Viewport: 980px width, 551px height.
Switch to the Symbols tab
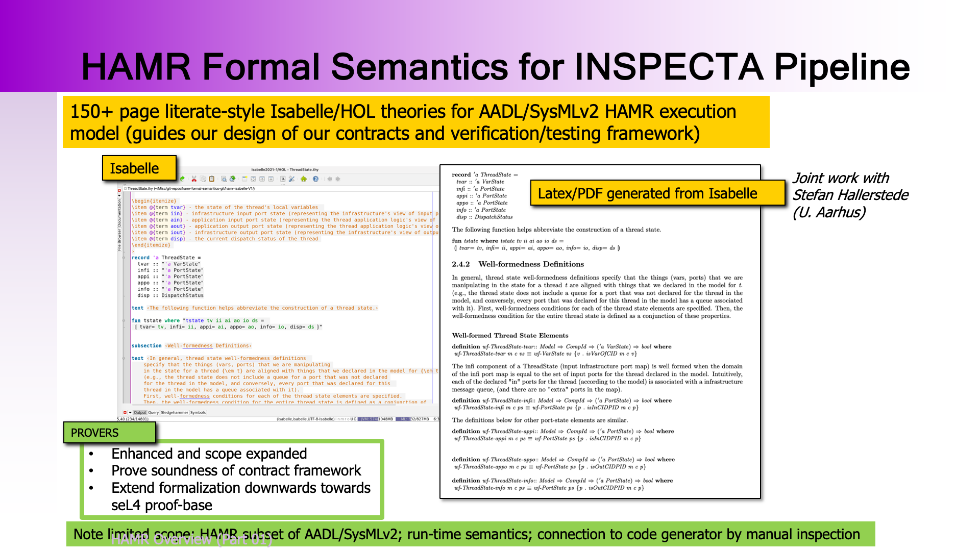click(198, 412)
